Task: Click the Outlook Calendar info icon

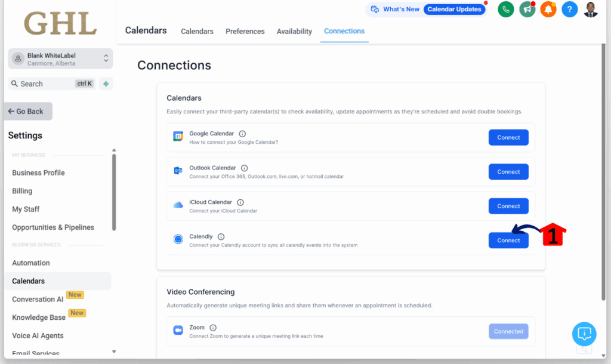Action: 244,168
